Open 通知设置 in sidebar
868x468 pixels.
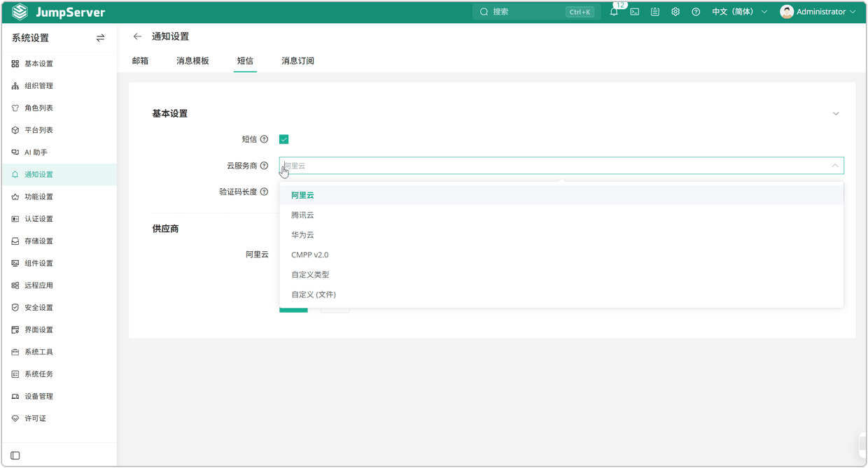(x=59, y=175)
